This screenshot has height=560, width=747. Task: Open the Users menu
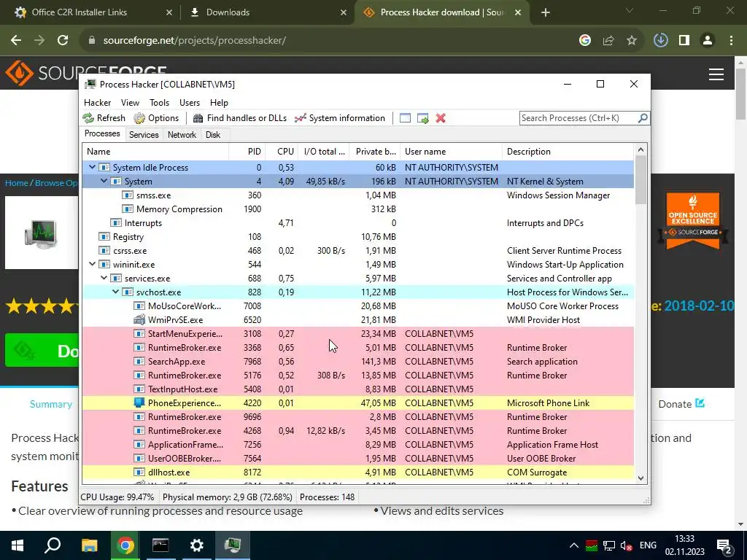(x=190, y=102)
